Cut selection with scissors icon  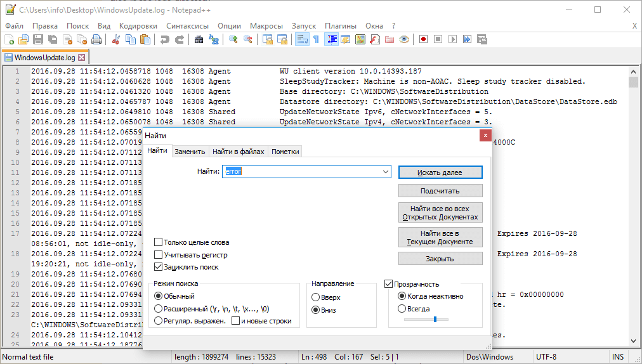[116, 40]
